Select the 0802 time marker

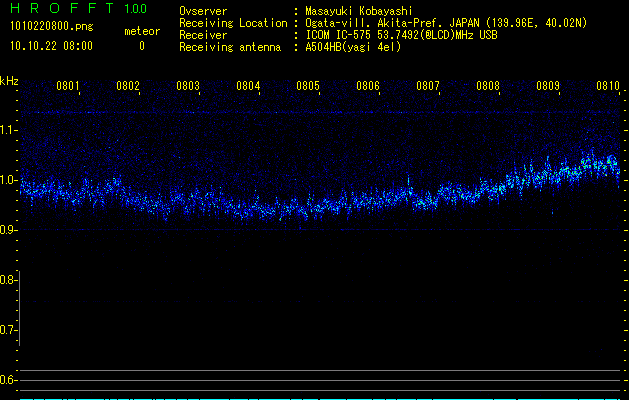[x=128, y=87]
